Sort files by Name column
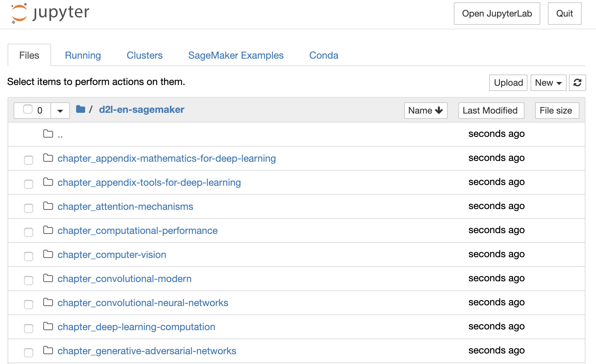Viewport: 596px width, 364px height. pos(425,111)
